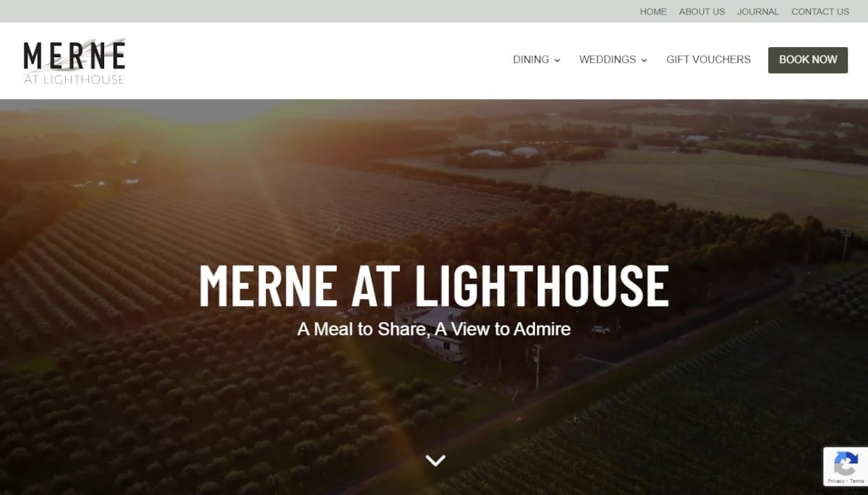Click the MERNE AT LIGHTHOUSE hero heading

coord(434,286)
